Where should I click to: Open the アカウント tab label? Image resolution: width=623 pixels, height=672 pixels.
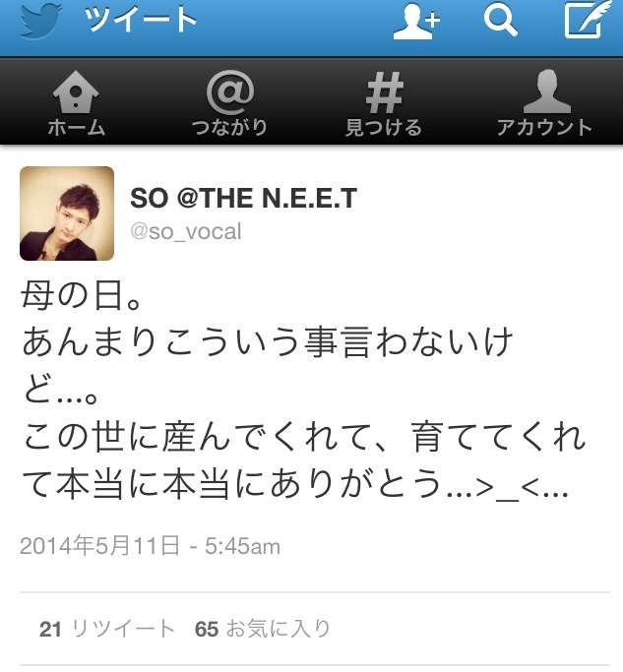coord(544,127)
